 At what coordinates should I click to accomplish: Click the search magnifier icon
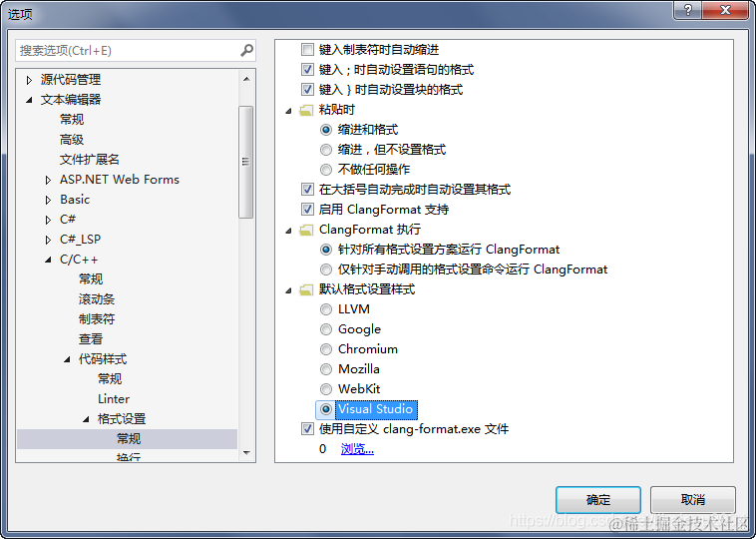[247, 50]
